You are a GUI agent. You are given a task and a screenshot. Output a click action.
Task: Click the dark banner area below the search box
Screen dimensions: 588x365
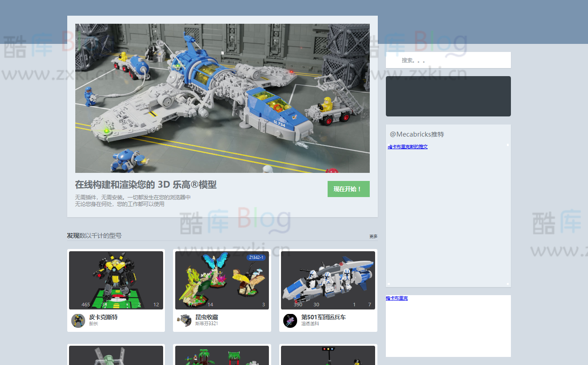coord(448,96)
